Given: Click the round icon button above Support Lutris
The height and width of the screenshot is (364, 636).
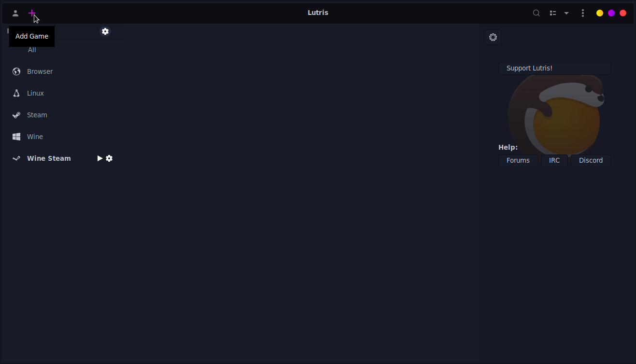Looking at the screenshot, I should (493, 37).
